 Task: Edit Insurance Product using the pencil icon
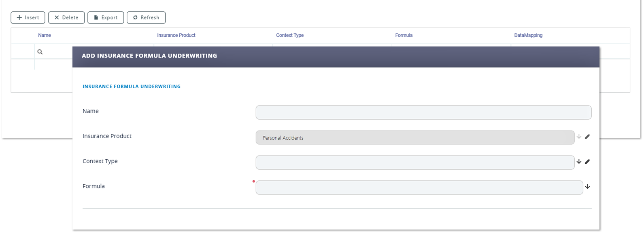click(587, 137)
